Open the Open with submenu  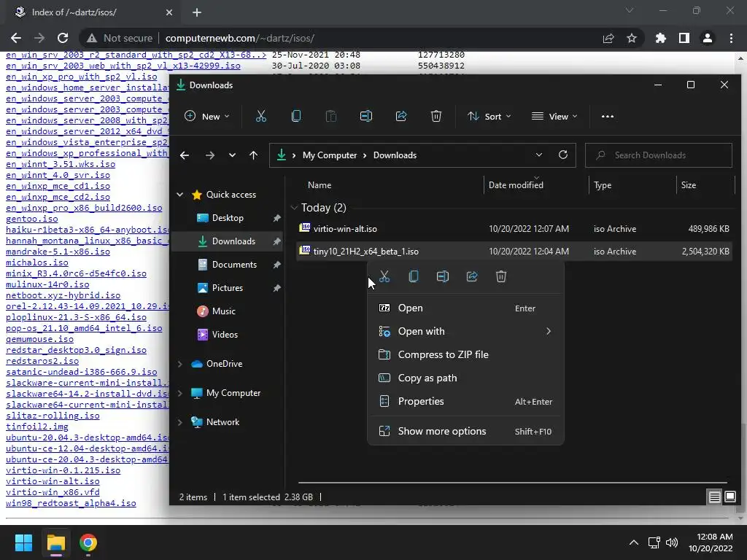pos(465,332)
